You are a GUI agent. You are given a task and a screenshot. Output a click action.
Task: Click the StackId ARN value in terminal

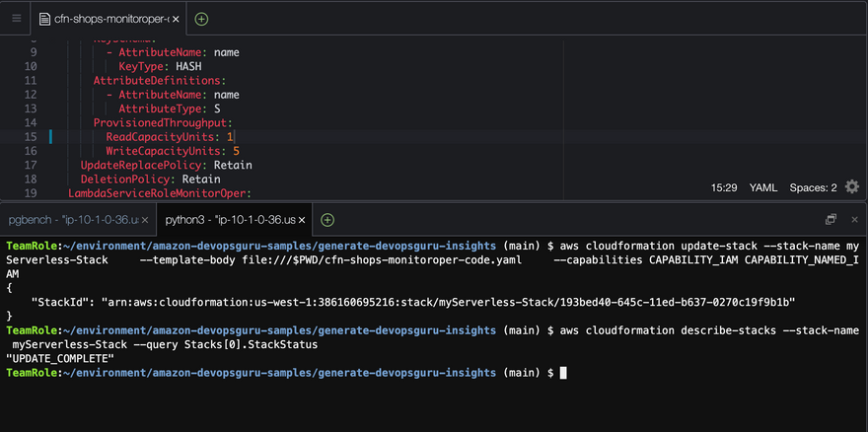click(x=450, y=302)
